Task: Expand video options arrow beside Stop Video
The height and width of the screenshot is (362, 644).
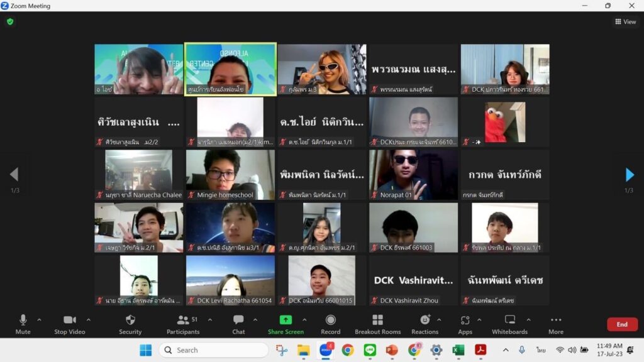Action: point(88,320)
